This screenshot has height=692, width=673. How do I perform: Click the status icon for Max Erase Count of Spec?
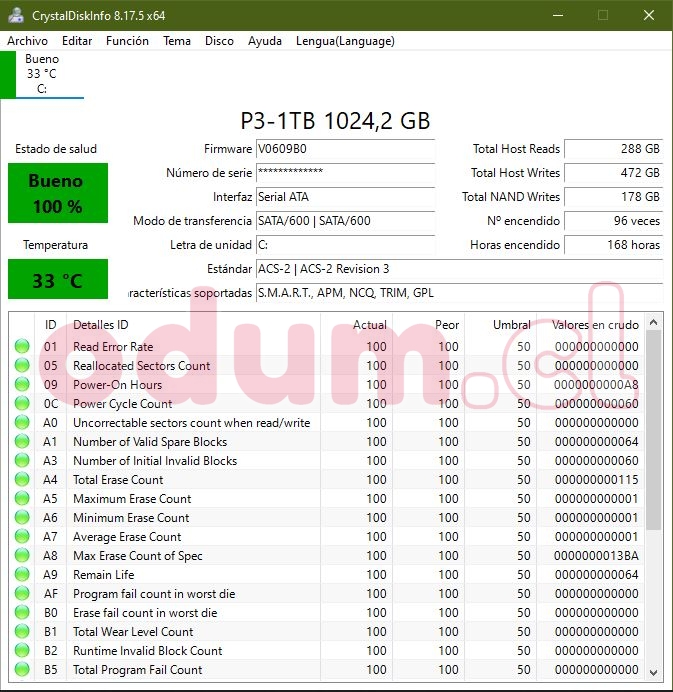click(x=22, y=556)
